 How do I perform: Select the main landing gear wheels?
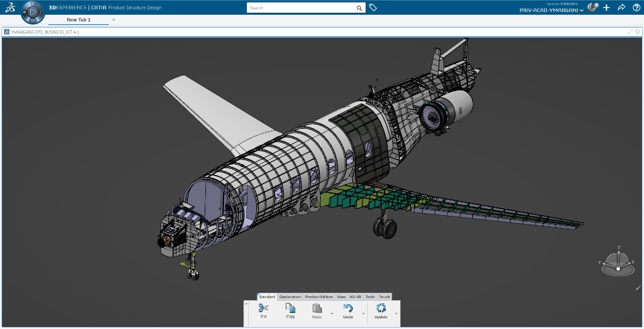(x=385, y=228)
